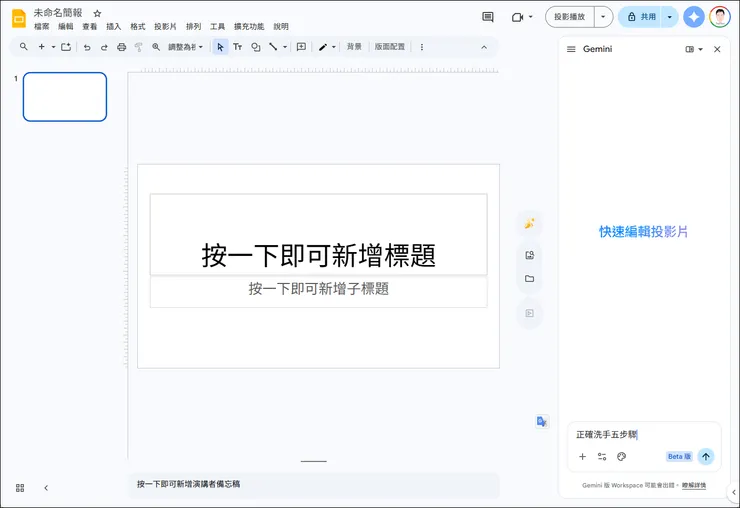
Task: Toggle the Gemini sparkle button
Action: click(694, 17)
